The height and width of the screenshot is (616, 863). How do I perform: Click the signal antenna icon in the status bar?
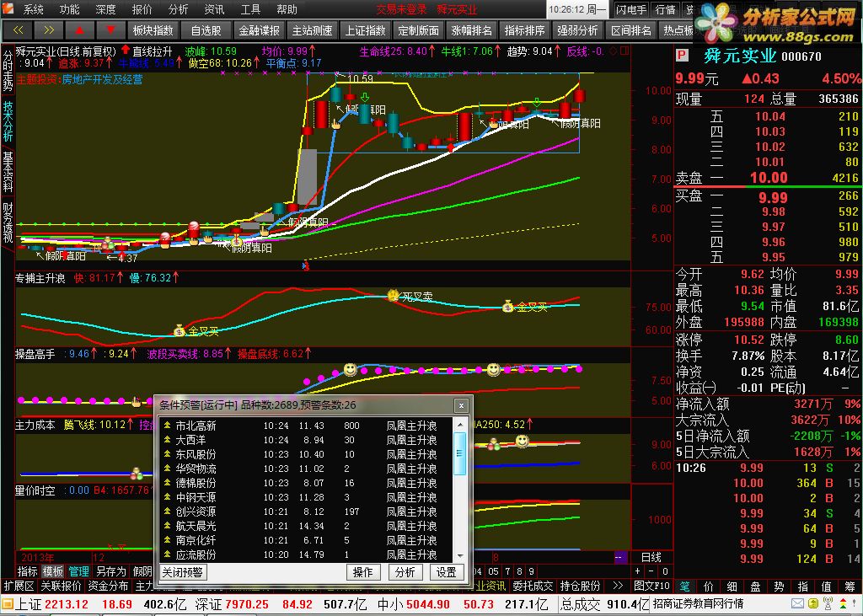point(827,604)
